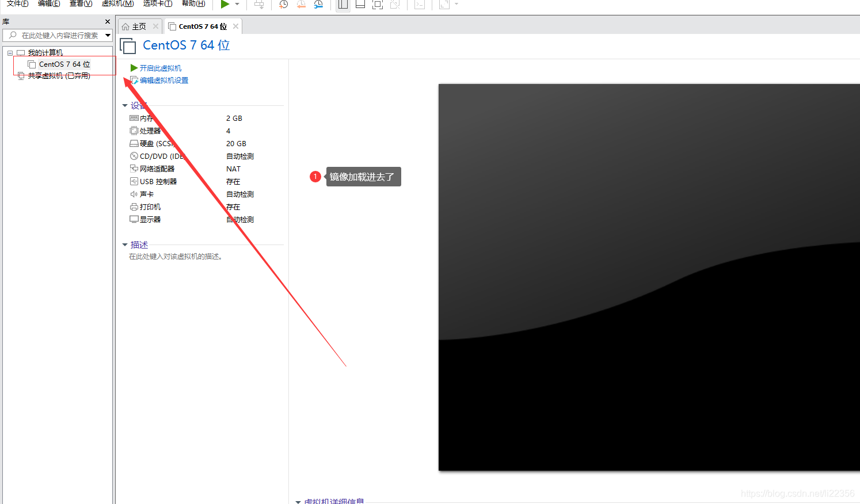Image resolution: width=860 pixels, height=504 pixels.
Task: Open the stretch display dropdown arrow
Action: pos(456,4)
